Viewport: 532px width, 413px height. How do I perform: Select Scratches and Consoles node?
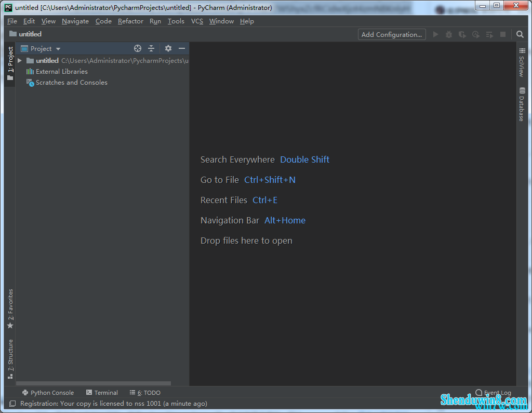[x=67, y=83]
